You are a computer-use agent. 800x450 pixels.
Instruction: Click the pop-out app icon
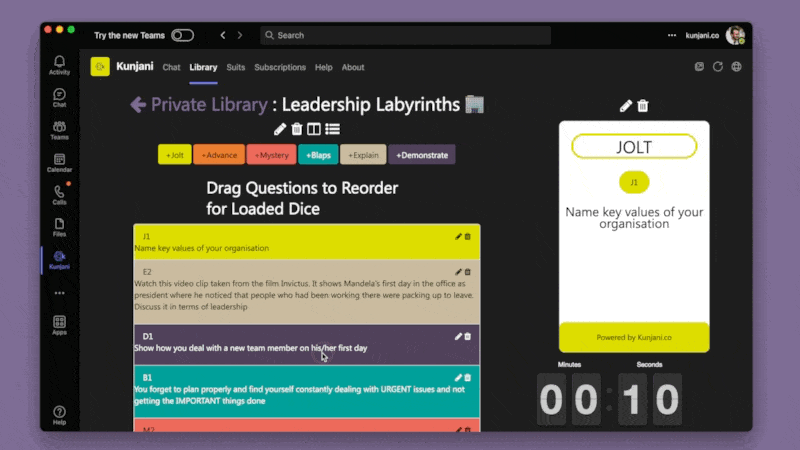(x=699, y=67)
